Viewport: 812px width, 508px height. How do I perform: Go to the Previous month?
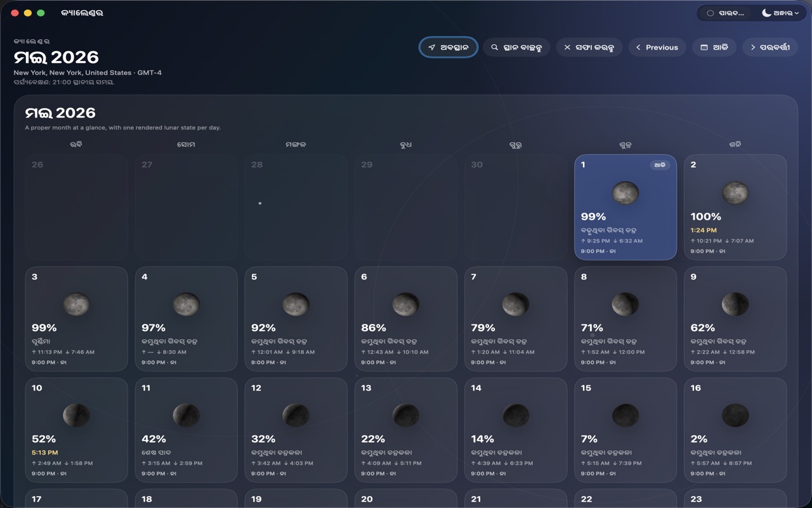(x=657, y=47)
